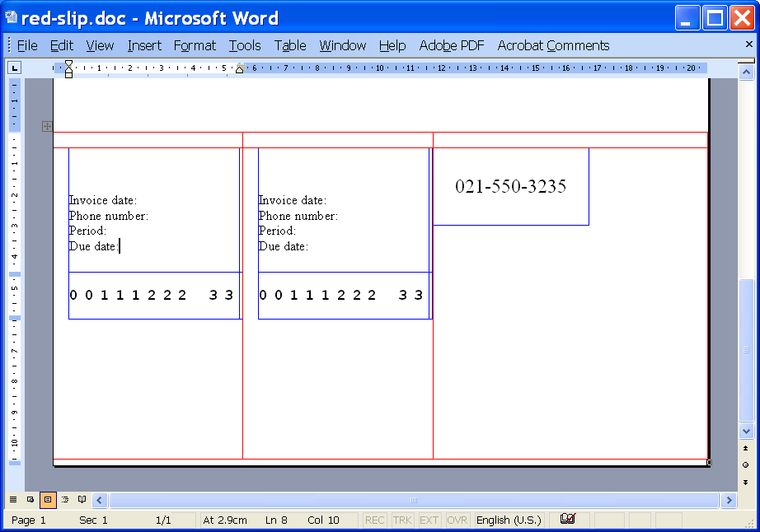Click 'Period:' in the second column
Image resolution: width=760 pixels, height=532 pixels.
pyautogui.click(x=277, y=231)
